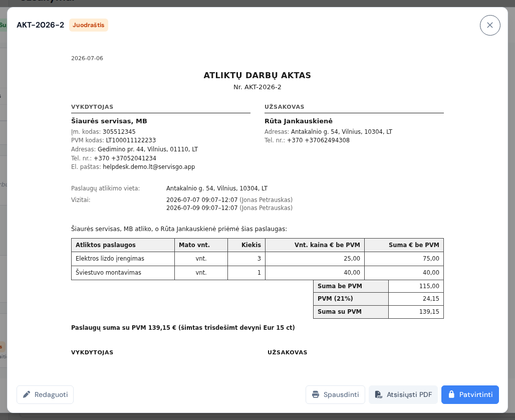Print the act with Spausdinti
Image resolution: width=515 pixels, height=420 pixels.
(x=335, y=394)
